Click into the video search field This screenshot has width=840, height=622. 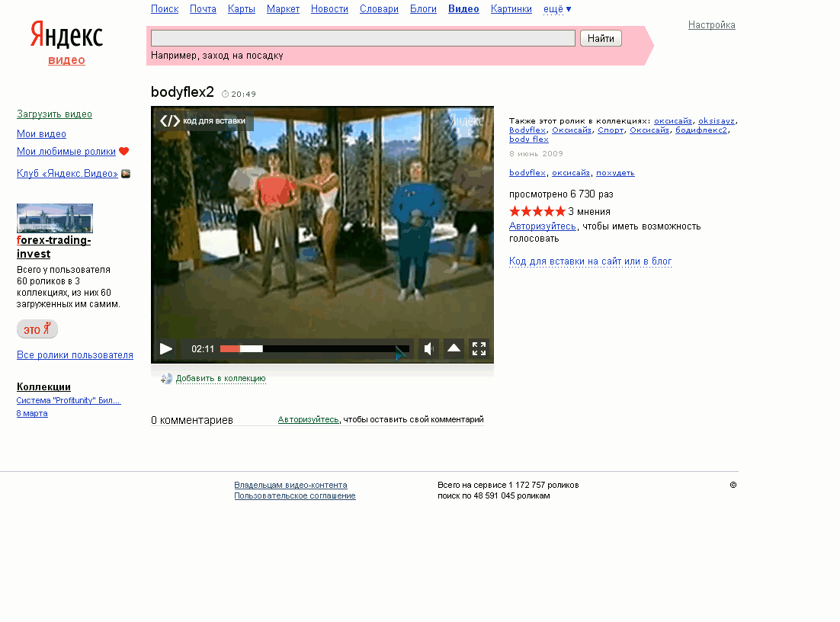point(363,38)
